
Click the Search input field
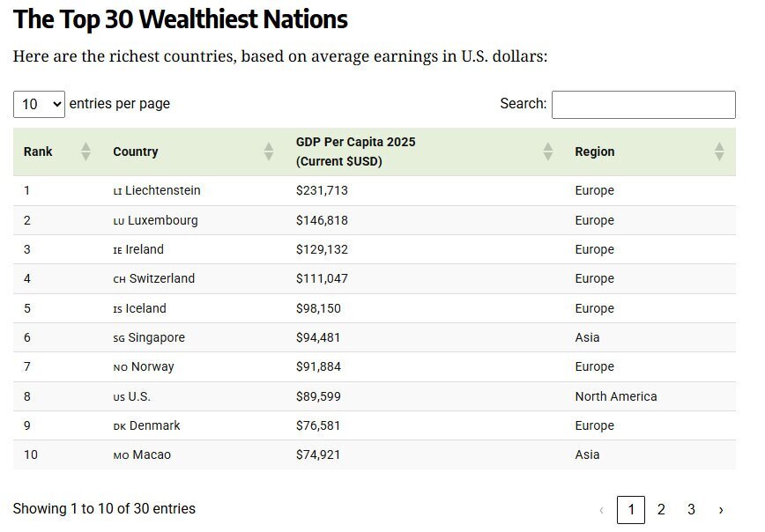[x=643, y=105]
